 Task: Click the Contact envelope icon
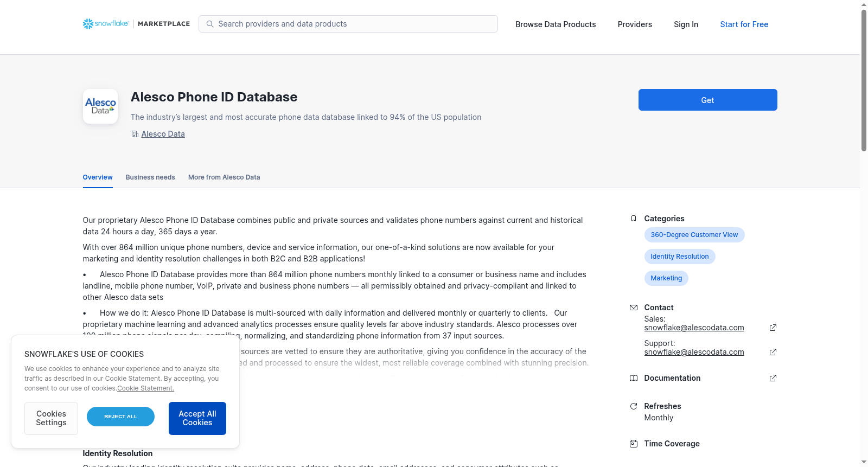pyautogui.click(x=634, y=308)
